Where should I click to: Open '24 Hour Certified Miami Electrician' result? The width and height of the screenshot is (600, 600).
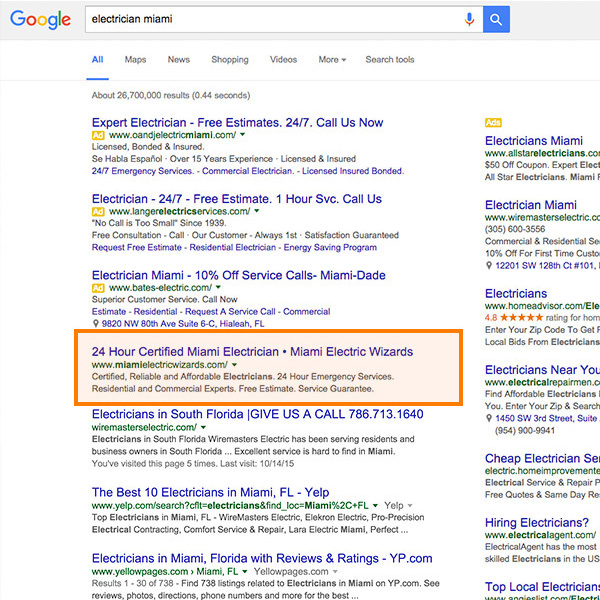point(252,352)
